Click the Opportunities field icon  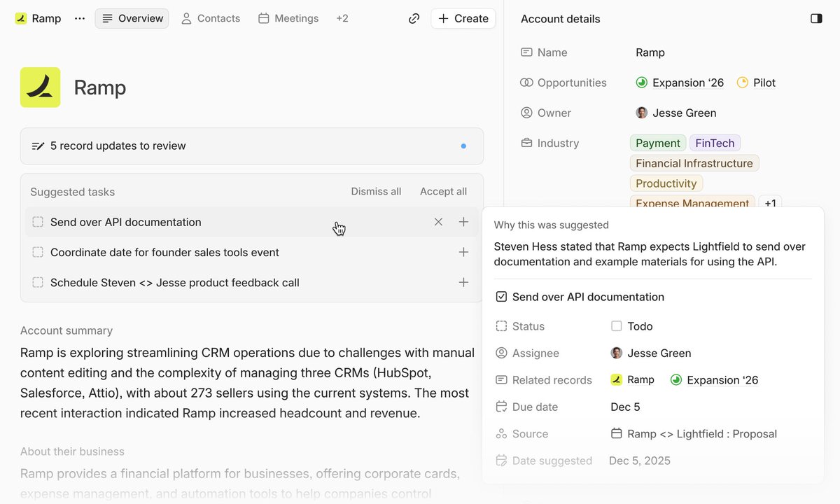(526, 83)
